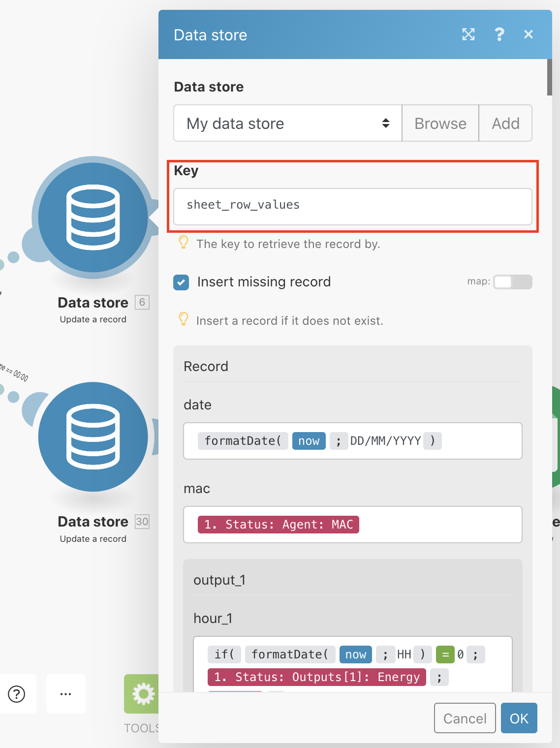Viewport: 560px width, 748px height.
Task: Open the My data store dropdown
Action: tap(288, 123)
